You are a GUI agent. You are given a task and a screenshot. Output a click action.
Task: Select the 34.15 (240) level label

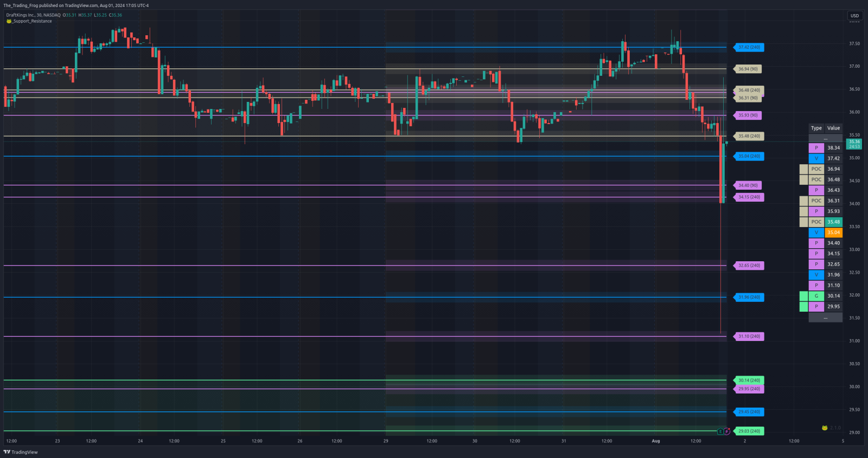(749, 197)
